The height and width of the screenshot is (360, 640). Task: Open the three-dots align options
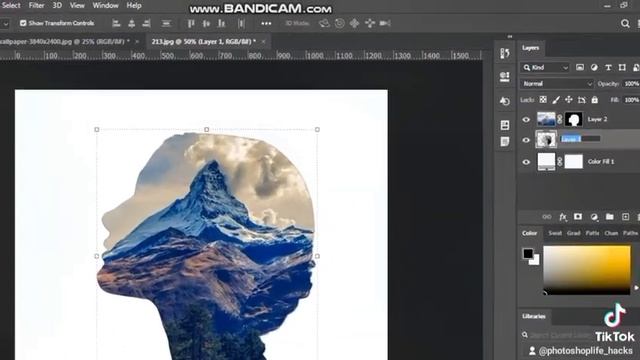coord(266,24)
